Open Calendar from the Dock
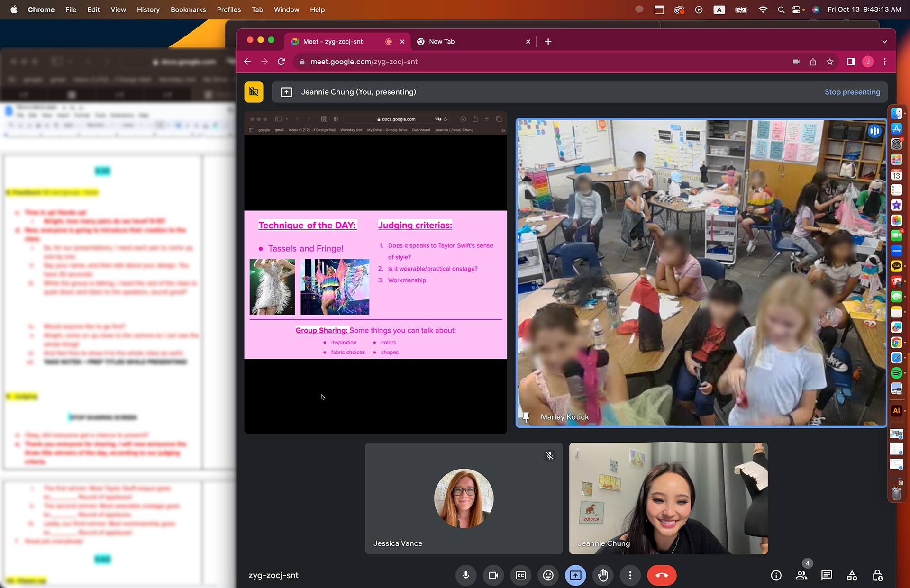Viewport: 910px width, 588px height. point(896,174)
